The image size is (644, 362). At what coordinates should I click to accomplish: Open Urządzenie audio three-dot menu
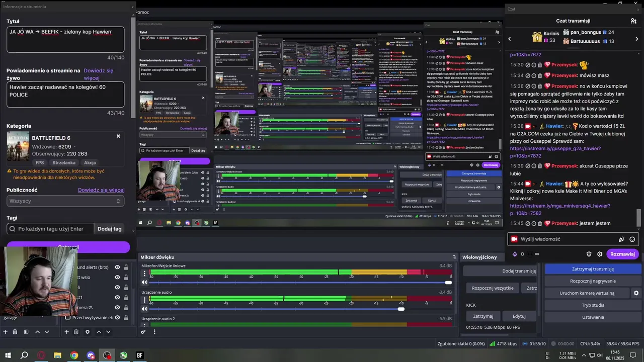coord(145,300)
